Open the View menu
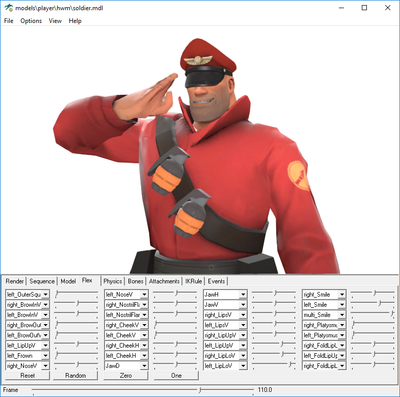This screenshot has width=400, height=397. click(55, 21)
